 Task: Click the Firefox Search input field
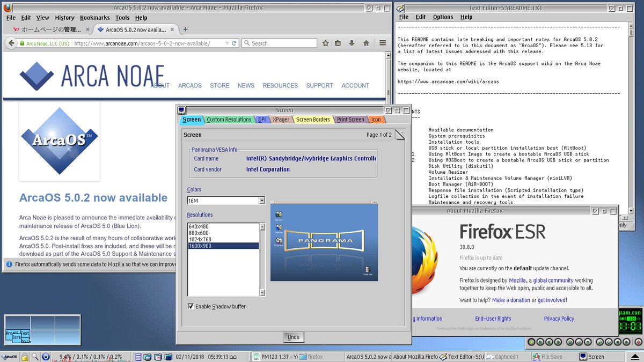click(x=279, y=43)
